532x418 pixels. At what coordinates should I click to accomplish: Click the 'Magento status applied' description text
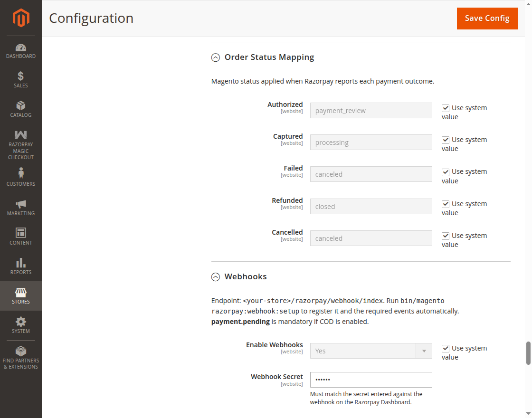[x=323, y=81]
